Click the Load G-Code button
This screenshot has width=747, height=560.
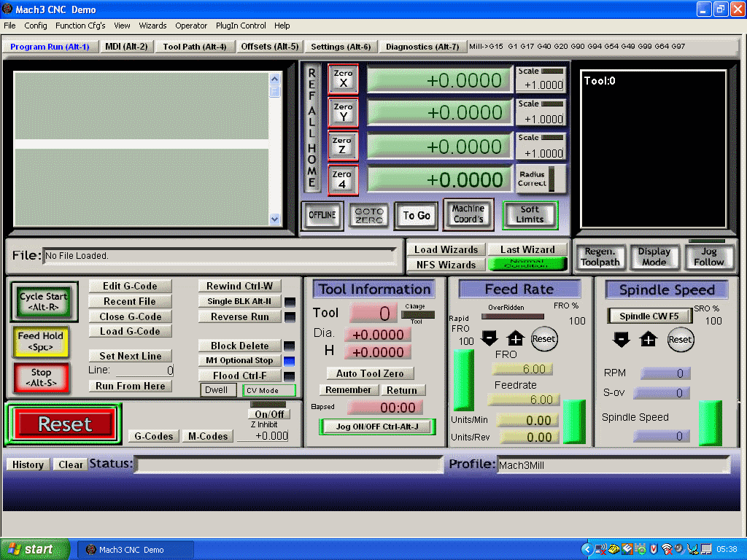pyautogui.click(x=130, y=331)
